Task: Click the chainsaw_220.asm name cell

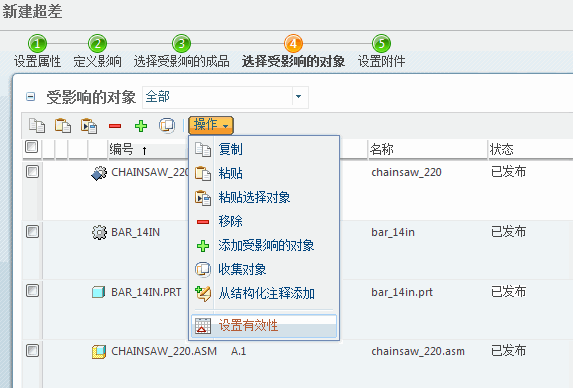Action: pos(418,351)
